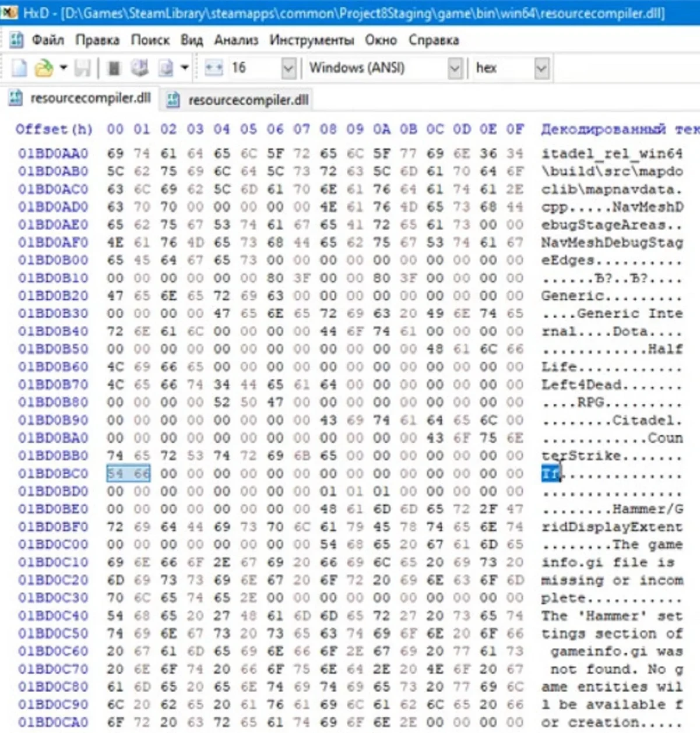The height and width of the screenshot is (733, 700).
Task: Open the Инструменты menu
Action: coord(311,40)
